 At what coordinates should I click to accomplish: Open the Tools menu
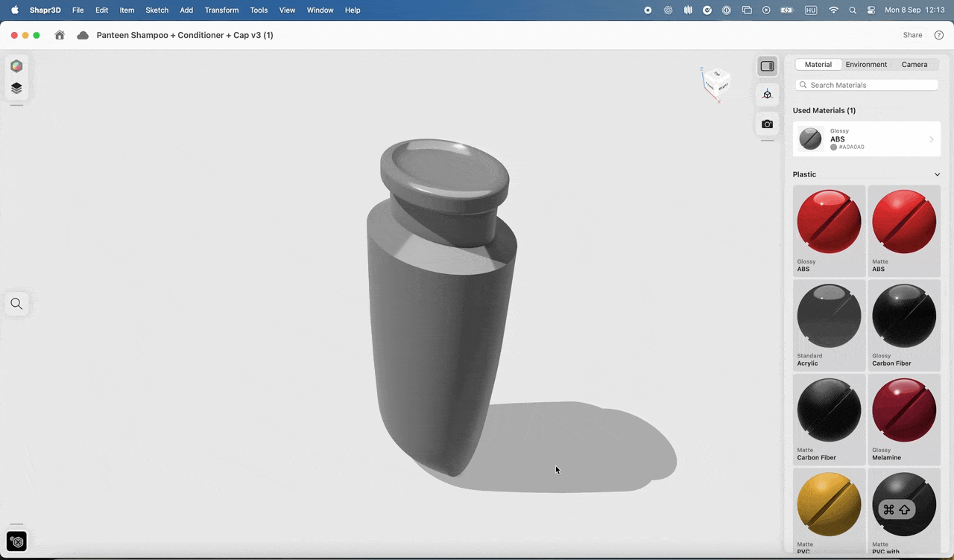259,10
